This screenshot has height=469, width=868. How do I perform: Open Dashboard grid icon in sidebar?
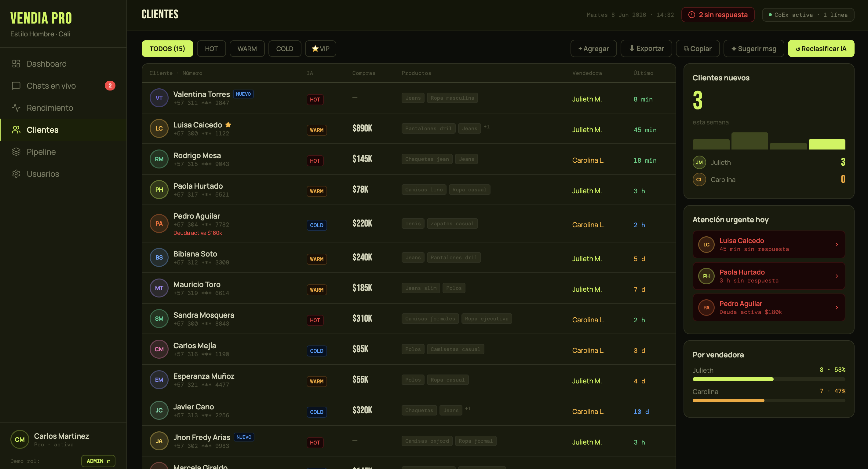tap(16, 64)
